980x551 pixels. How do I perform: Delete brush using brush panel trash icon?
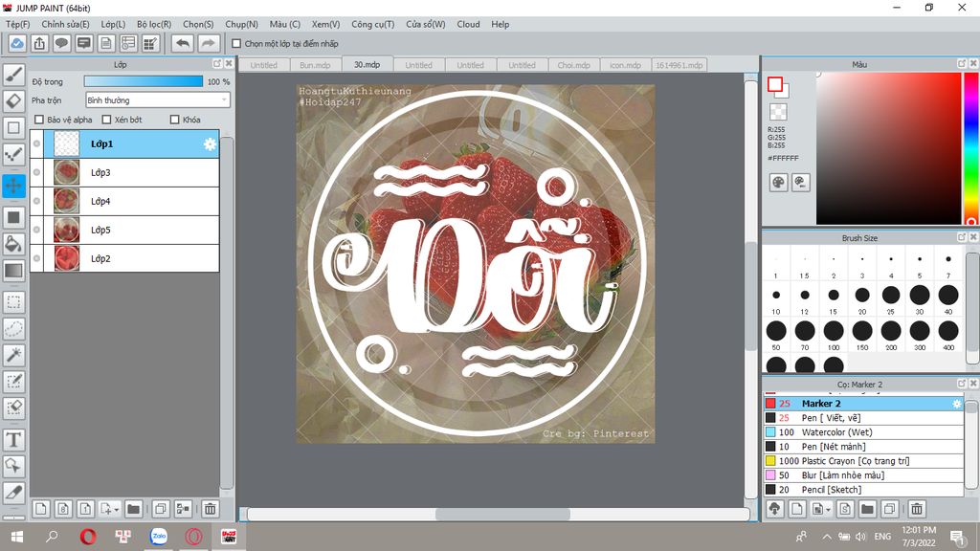(917, 509)
